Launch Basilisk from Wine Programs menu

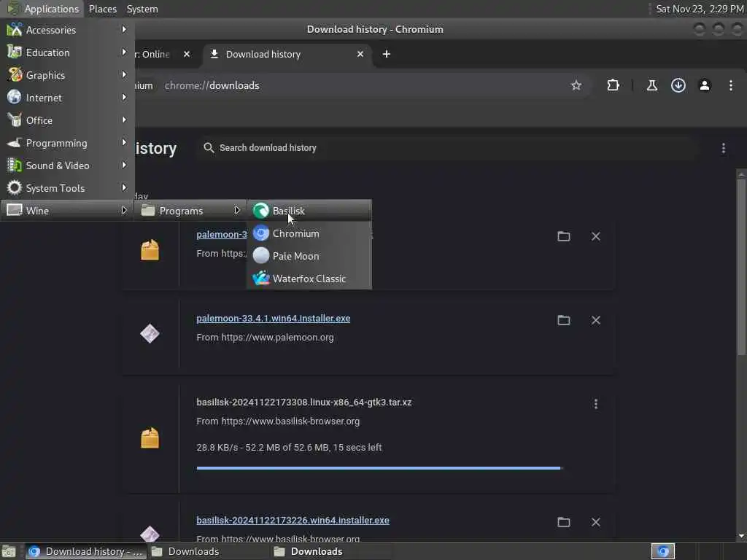point(309,211)
